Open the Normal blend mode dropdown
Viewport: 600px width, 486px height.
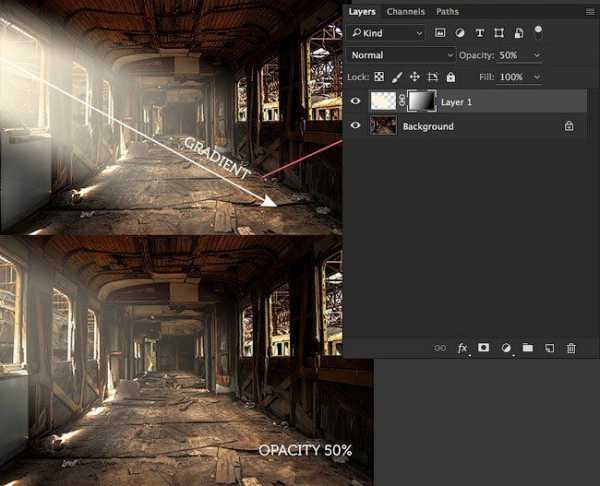point(402,55)
